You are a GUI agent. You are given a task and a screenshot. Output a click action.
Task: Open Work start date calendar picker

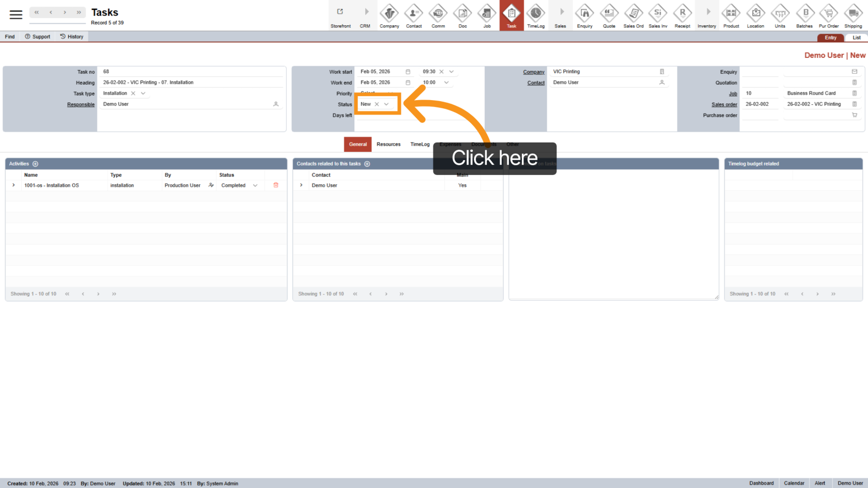point(408,72)
